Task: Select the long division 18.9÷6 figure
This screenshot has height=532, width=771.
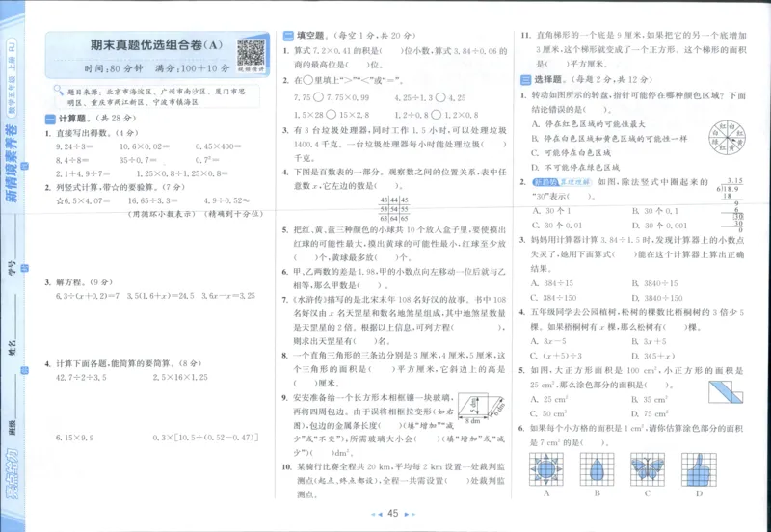Action: point(731,205)
